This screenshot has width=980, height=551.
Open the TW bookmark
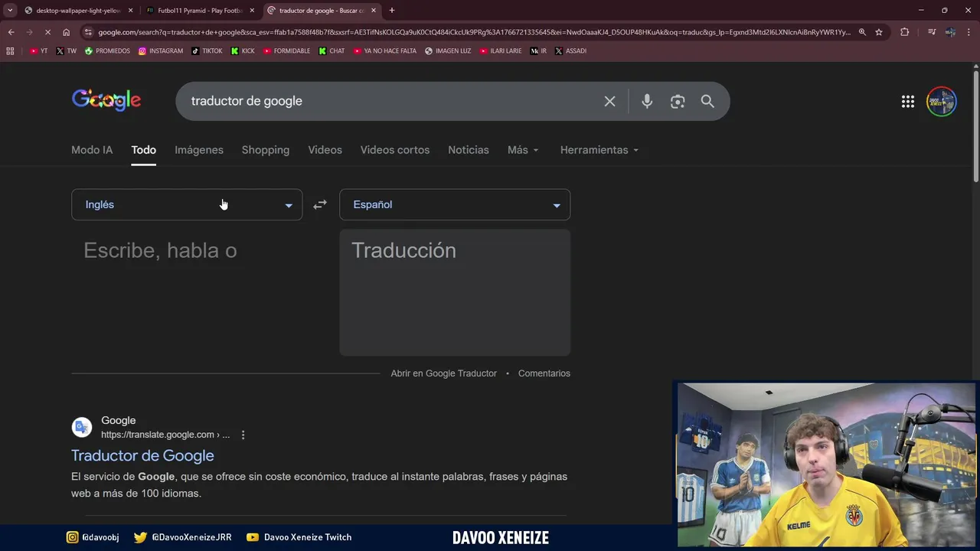click(x=67, y=51)
